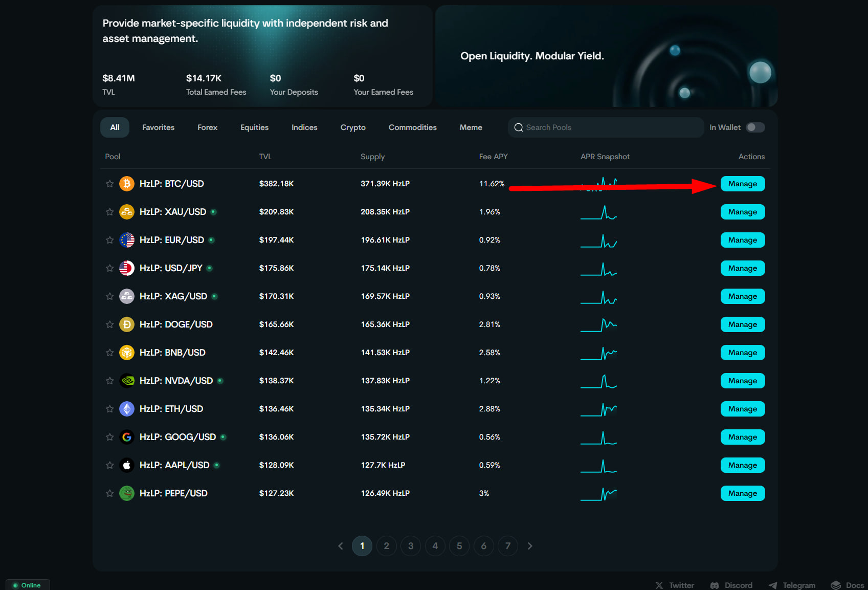868x590 pixels.
Task: Focus the Search Pools field
Action: click(606, 127)
